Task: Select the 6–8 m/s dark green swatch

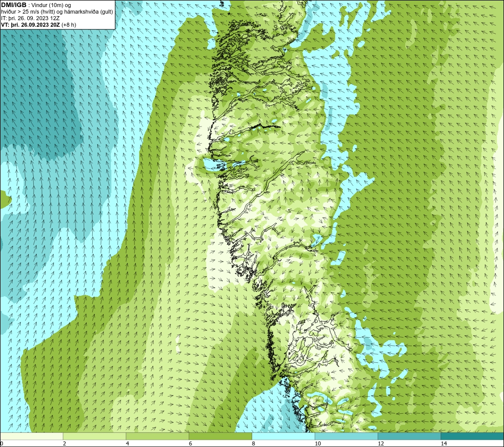Action: click(x=221, y=436)
